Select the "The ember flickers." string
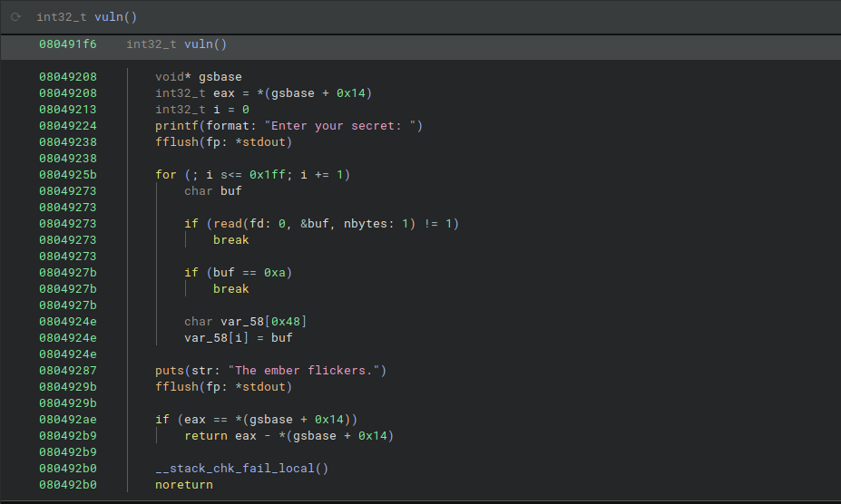The height and width of the screenshot is (504, 841). point(308,371)
